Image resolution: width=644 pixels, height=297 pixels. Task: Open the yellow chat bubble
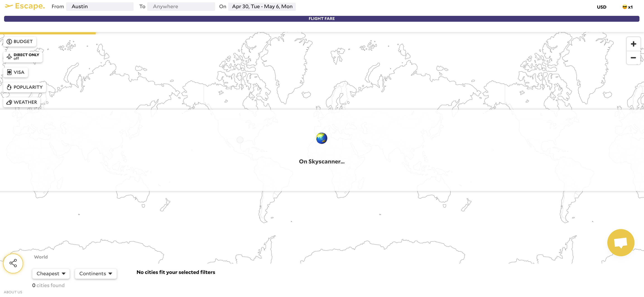620,242
